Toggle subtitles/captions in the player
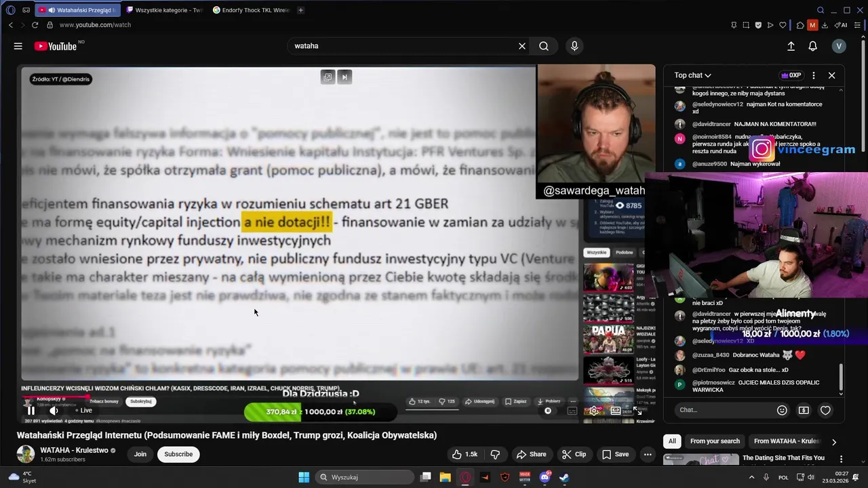The height and width of the screenshot is (488, 868). [x=572, y=410]
